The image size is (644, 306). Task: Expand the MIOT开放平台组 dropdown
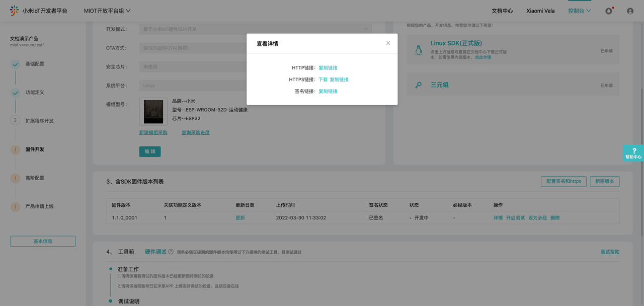107,11
